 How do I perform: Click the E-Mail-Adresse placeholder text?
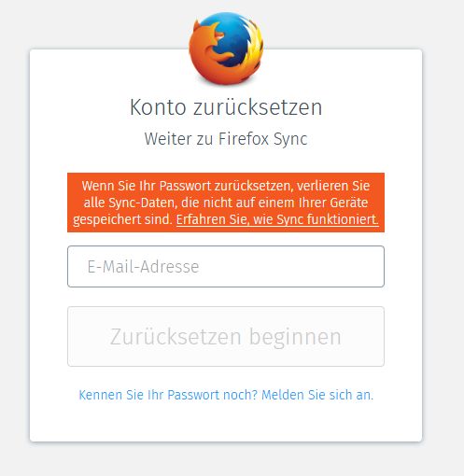coord(143,267)
